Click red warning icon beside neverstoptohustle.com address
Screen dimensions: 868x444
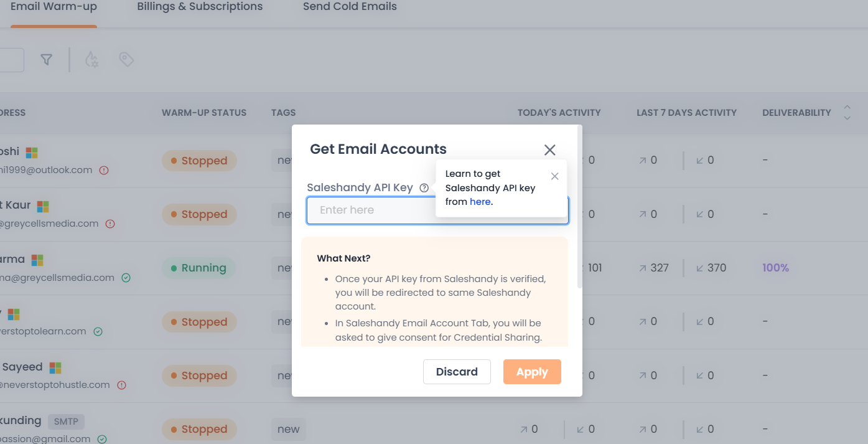[x=122, y=385]
